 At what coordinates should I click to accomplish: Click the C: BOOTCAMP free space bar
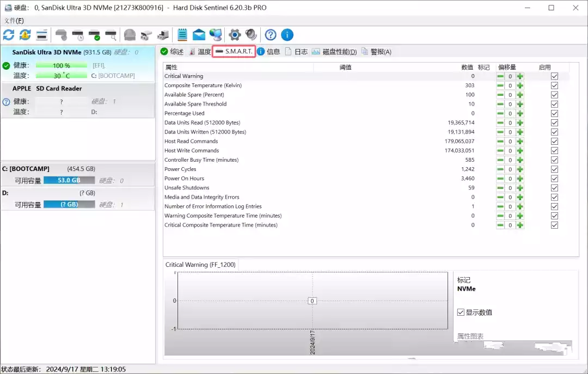pyautogui.click(x=69, y=180)
